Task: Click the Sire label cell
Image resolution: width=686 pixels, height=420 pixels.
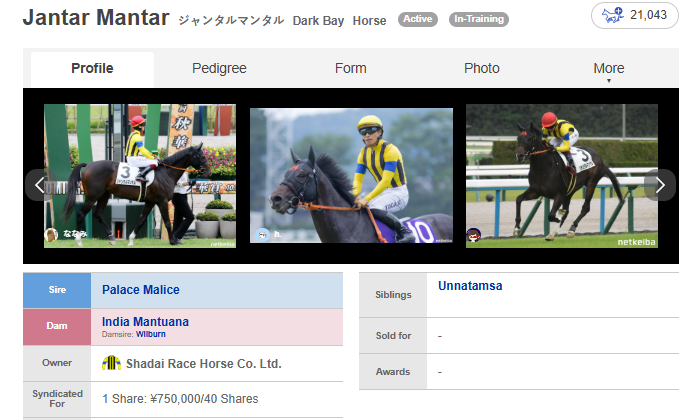Action: click(x=57, y=290)
